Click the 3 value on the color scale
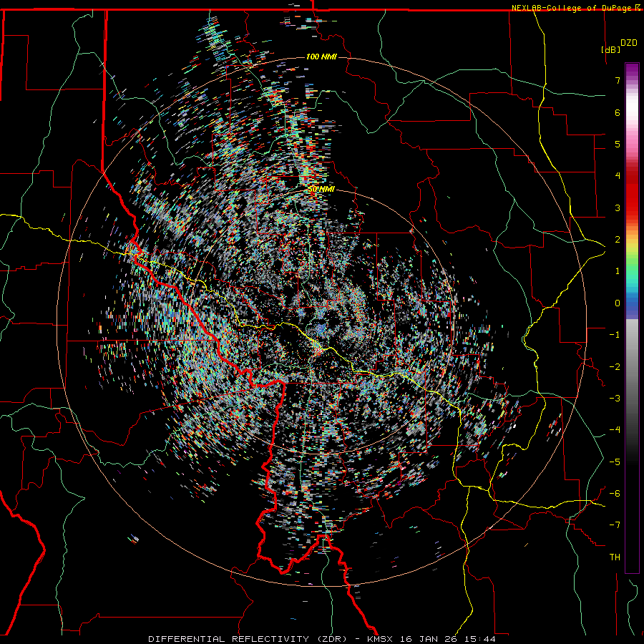 [618, 208]
